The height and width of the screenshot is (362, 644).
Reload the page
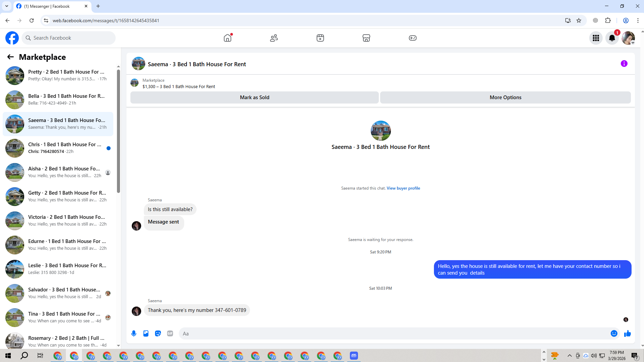[32, 21]
